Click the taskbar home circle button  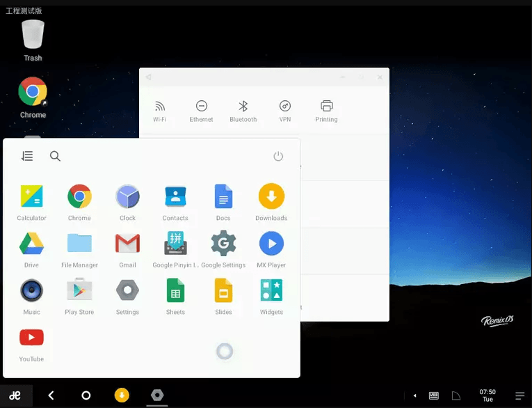pos(86,395)
